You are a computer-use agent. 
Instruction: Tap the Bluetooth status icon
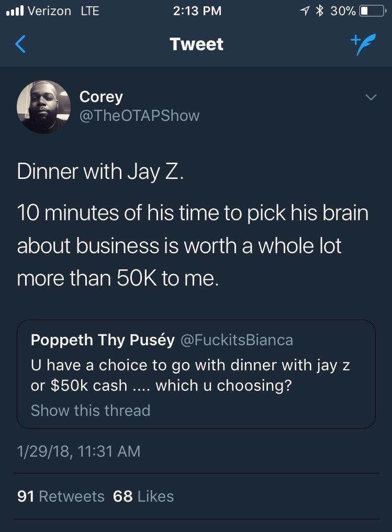click(320, 10)
